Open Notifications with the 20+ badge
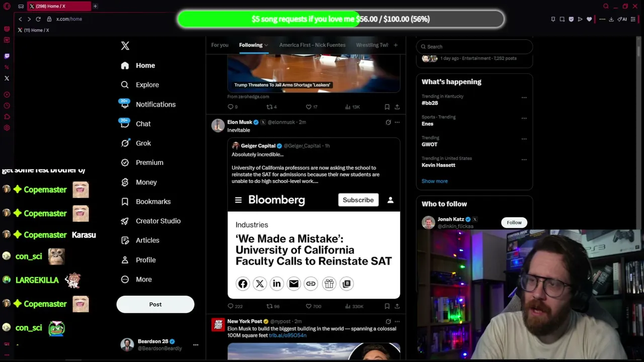The image size is (644, 362). (x=148, y=104)
